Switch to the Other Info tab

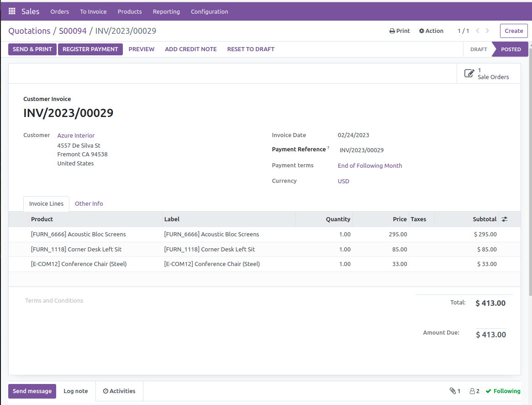point(89,204)
